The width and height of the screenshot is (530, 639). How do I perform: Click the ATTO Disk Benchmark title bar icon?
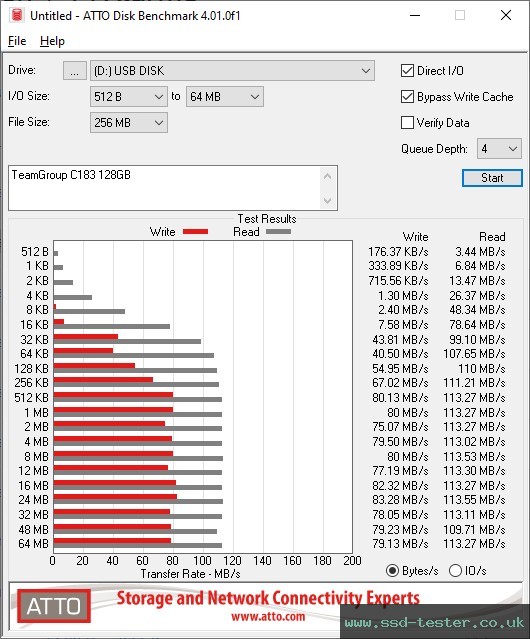click(17, 15)
